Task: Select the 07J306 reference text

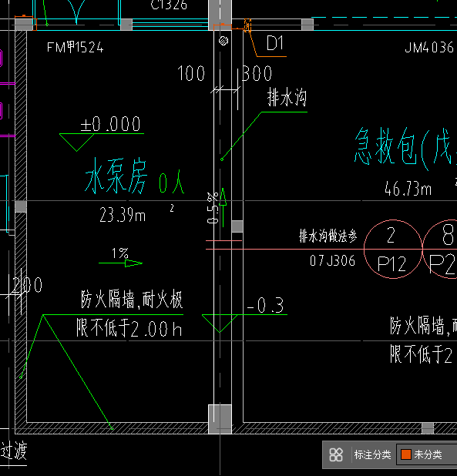Action: coord(332,261)
